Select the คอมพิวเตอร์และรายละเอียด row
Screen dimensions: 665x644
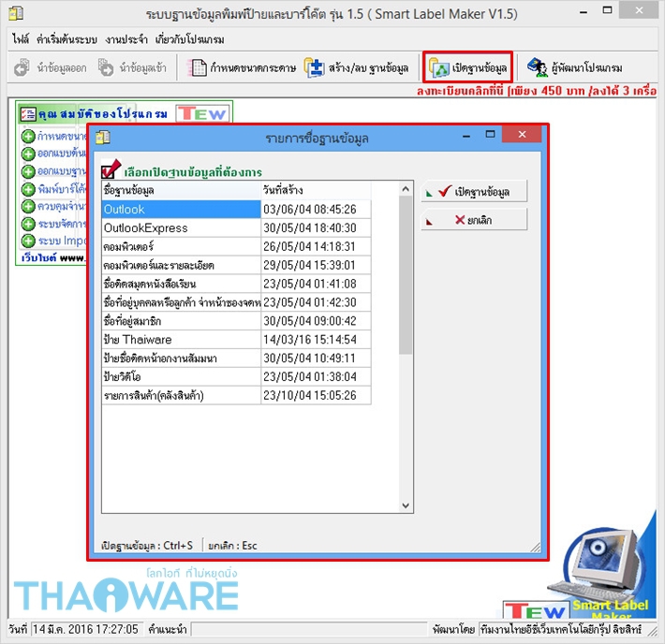pyautogui.click(x=236, y=265)
